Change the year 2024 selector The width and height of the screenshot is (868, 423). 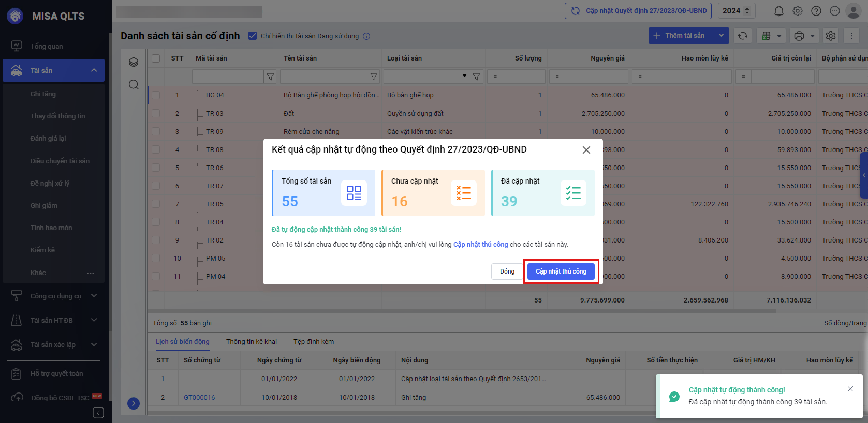point(738,11)
